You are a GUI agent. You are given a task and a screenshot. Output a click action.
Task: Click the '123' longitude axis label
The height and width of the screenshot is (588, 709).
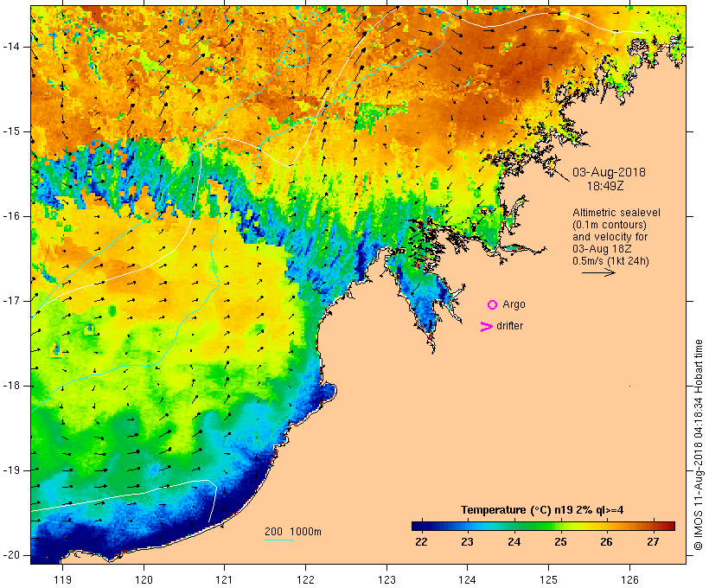[x=386, y=579]
